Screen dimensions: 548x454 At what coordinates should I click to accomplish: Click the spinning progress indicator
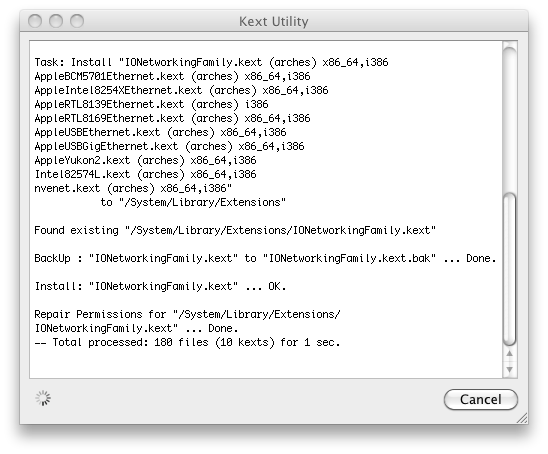coord(43,398)
